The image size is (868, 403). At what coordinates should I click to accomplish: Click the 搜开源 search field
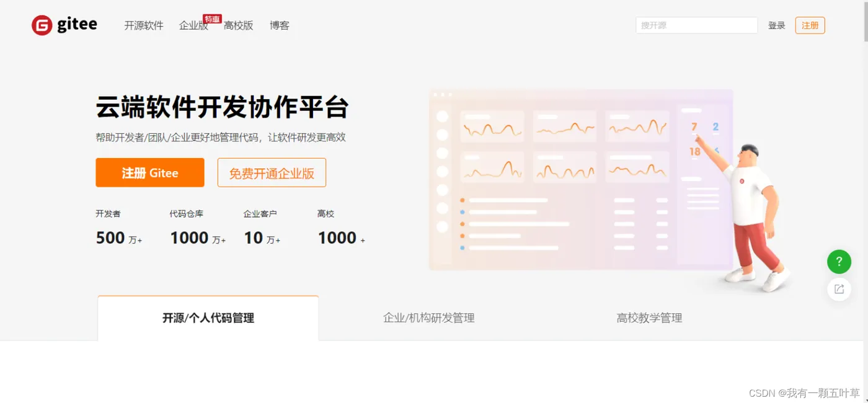tap(697, 25)
